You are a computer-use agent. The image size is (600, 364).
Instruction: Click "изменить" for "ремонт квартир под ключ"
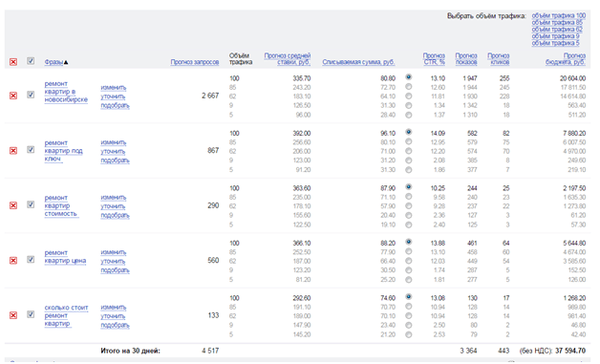pyautogui.click(x=114, y=142)
